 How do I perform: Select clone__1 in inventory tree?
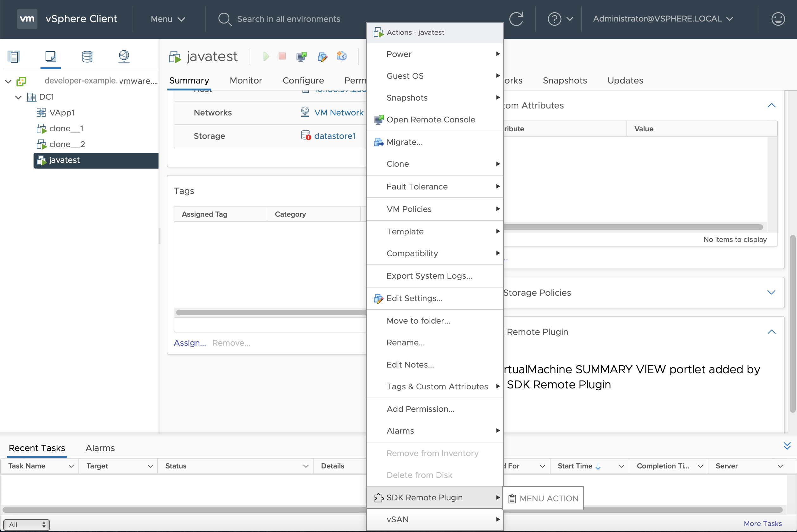tap(66, 128)
